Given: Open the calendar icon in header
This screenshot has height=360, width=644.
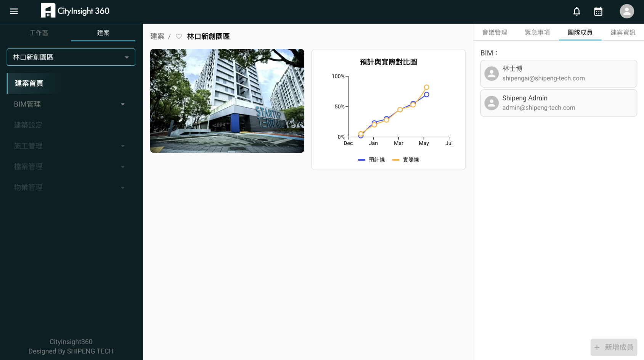Looking at the screenshot, I should tap(598, 11).
